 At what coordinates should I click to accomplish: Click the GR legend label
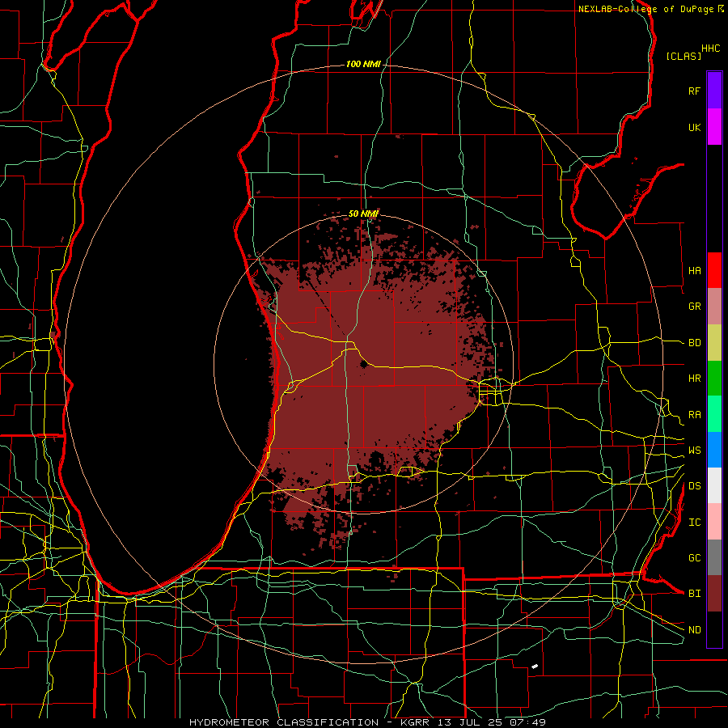[694, 307]
